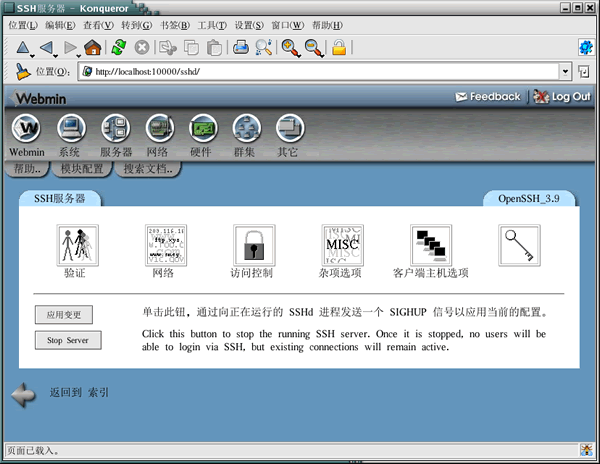Open the Webmin category icon

[26, 128]
